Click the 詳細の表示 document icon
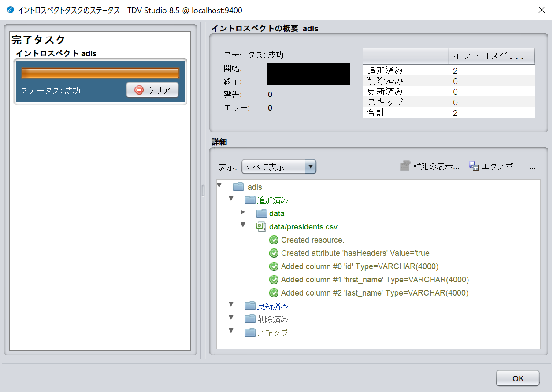 point(405,166)
